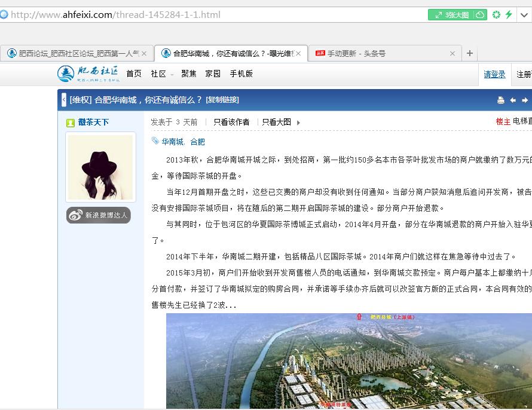Click the browser address bar URL field
The height and width of the screenshot is (410, 532).
click(x=120, y=14)
